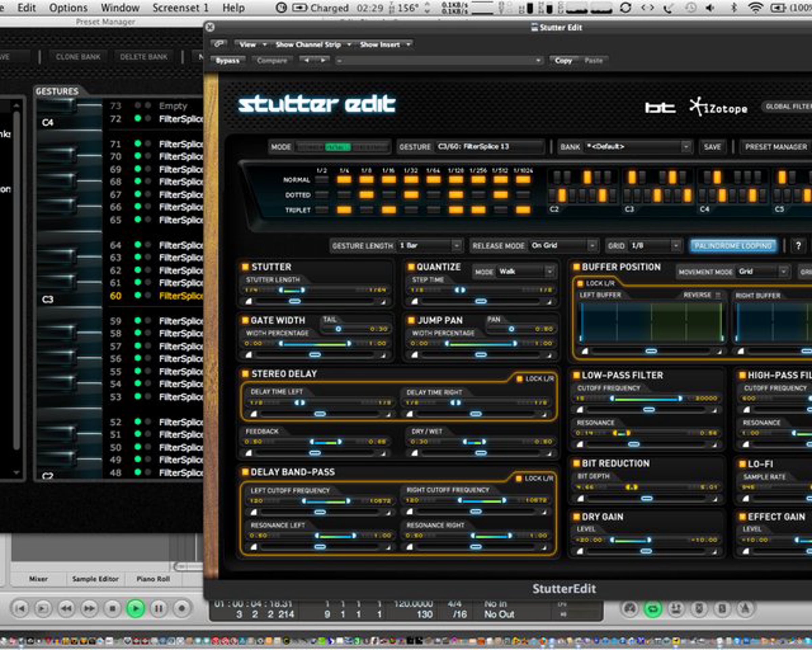This screenshot has width=812, height=650.
Task: Toggle the green dot on gesture row 48
Action: click(138, 472)
